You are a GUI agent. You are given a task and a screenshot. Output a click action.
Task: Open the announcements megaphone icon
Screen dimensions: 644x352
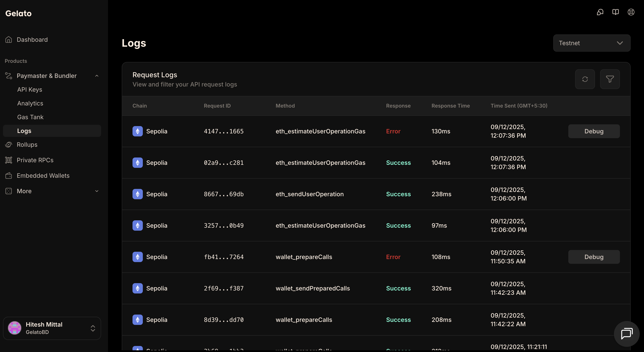tap(600, 12)
